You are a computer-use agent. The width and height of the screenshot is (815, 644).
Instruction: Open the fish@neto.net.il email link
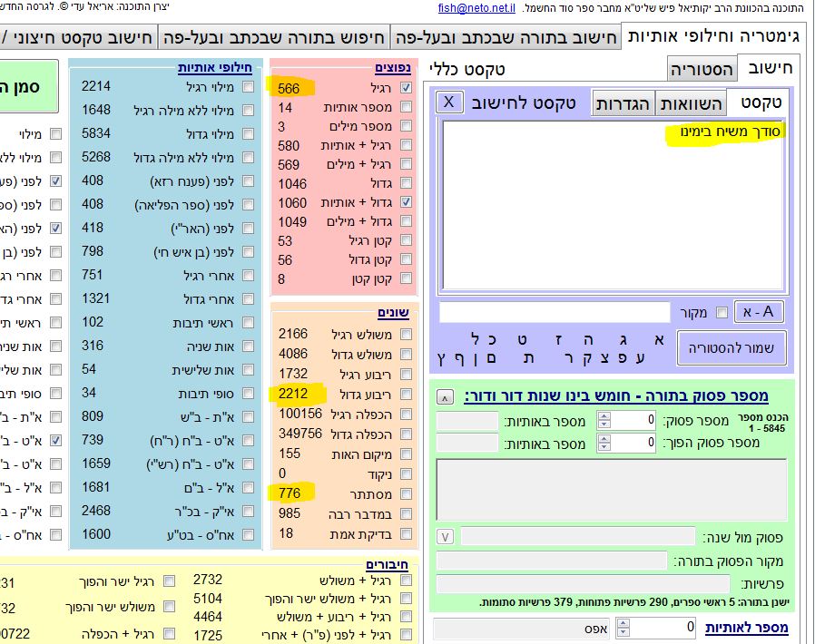(x=475, y=8)
